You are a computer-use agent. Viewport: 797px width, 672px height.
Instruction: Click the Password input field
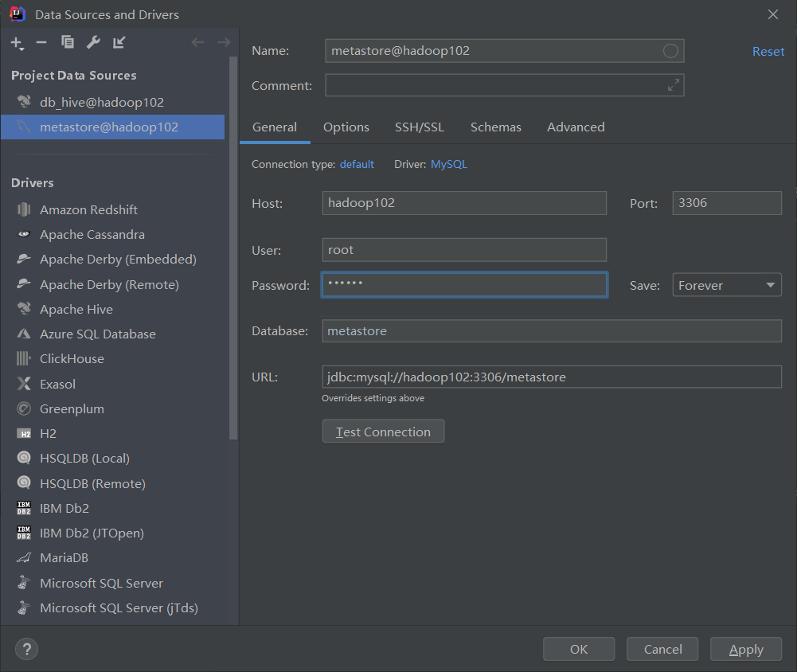tap(464, 285)
